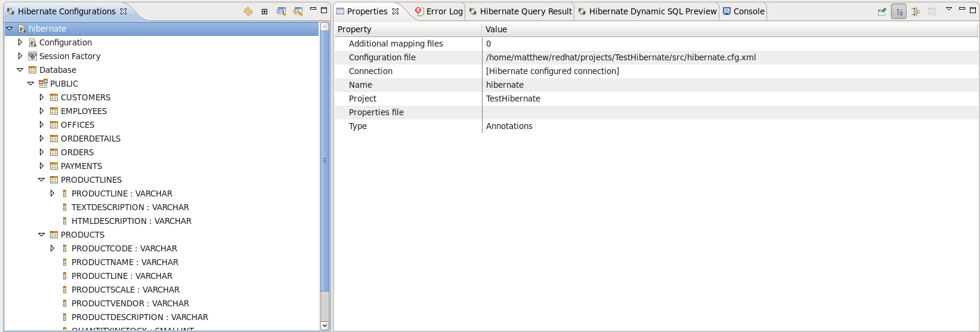Viewport: 980px width, 332px height.
Task: Open the HQL editor icon
Action: (281, 11)
